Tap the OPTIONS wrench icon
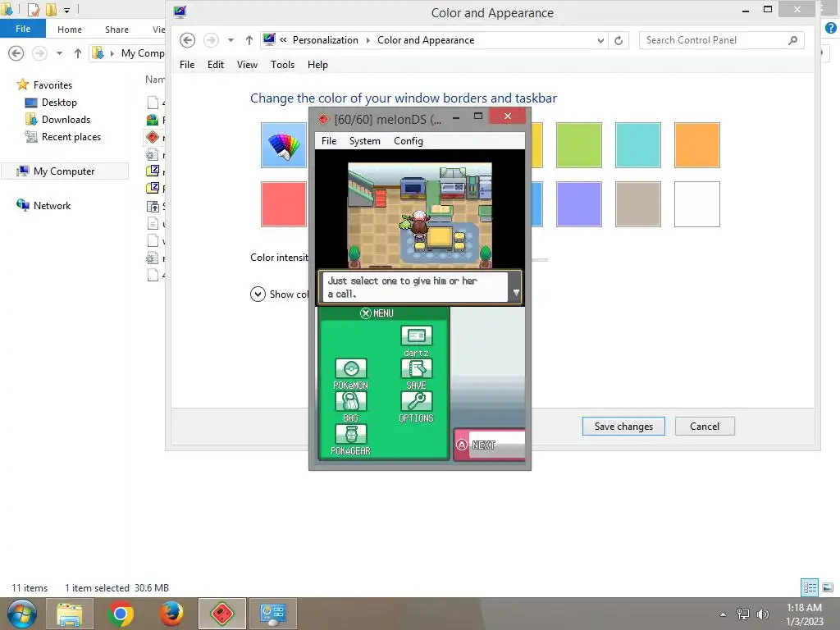The height and width of the screenshot is (630, 840). 416,401
